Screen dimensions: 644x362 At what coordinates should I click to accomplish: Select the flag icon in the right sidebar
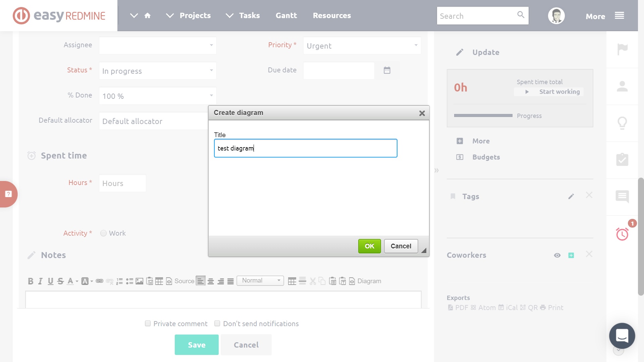tap(623, 49)
